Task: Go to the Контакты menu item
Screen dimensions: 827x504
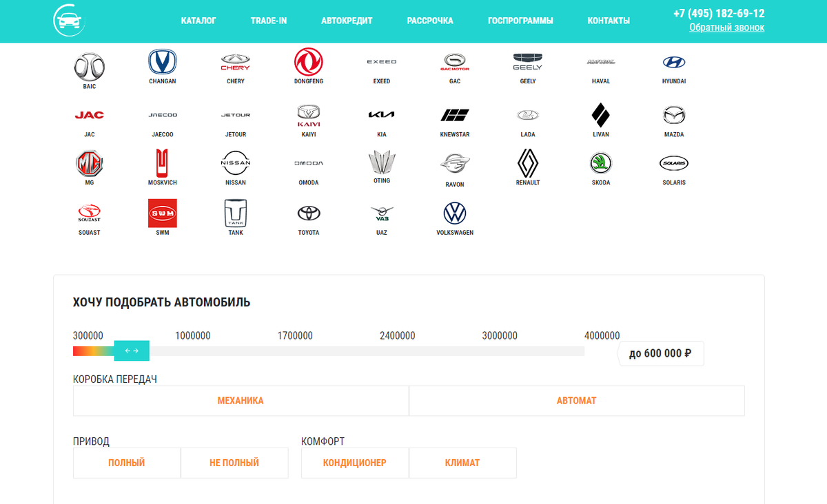Action: click(x=609, y=21)
